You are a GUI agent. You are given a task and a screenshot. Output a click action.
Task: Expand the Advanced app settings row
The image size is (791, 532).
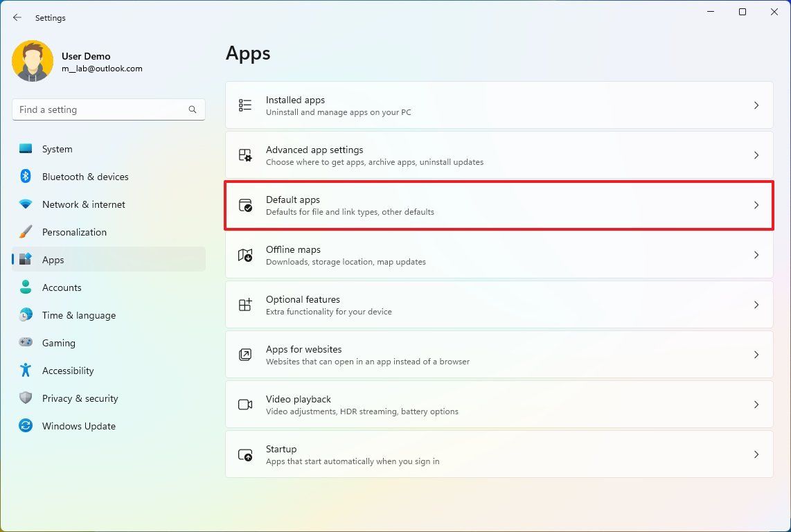pyautogui.click(x=756, y=155)
